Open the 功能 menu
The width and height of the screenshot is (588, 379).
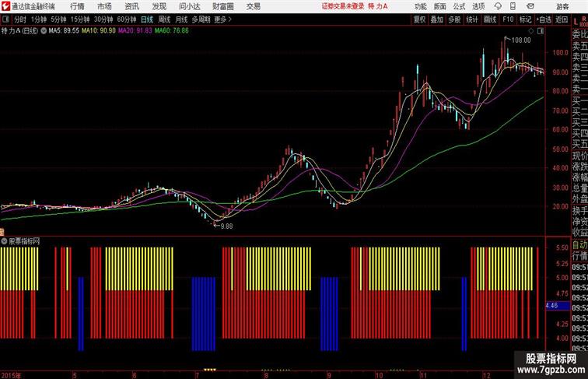420,6
